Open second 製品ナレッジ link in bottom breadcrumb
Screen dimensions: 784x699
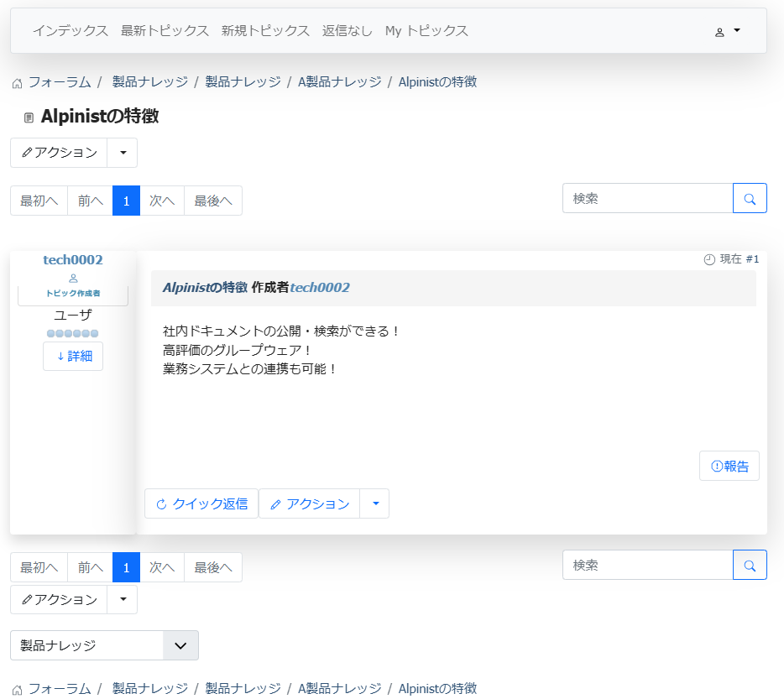coord(243,689)
